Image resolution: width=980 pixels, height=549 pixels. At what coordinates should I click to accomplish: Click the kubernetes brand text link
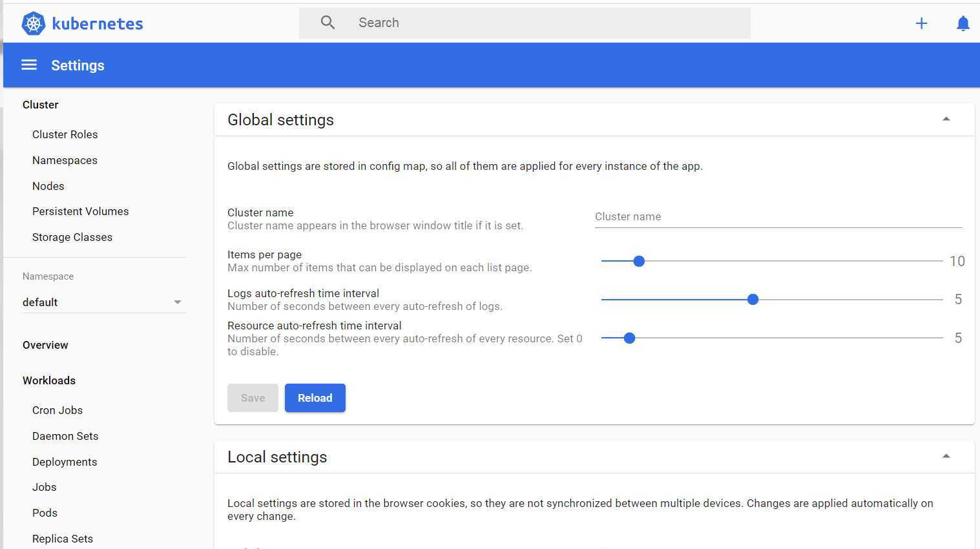pos(98,24)
